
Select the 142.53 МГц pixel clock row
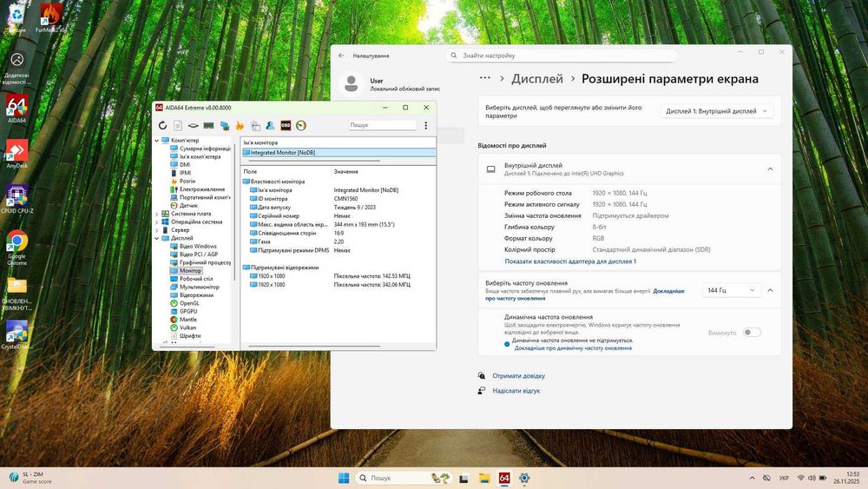(339, 276)
